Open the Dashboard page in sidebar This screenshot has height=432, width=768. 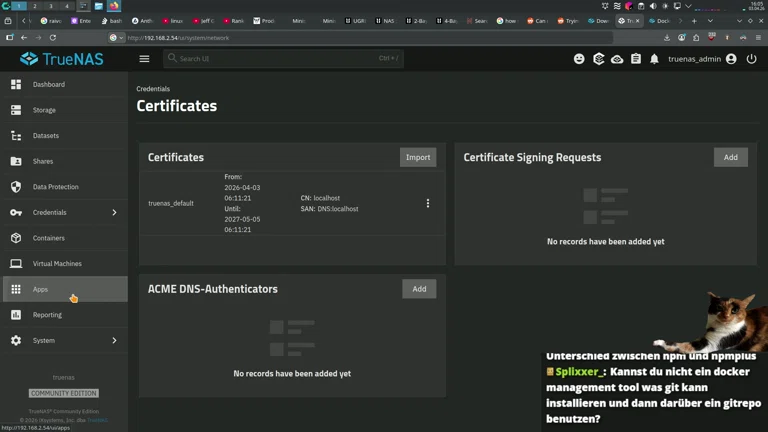(x=48, y=85)
